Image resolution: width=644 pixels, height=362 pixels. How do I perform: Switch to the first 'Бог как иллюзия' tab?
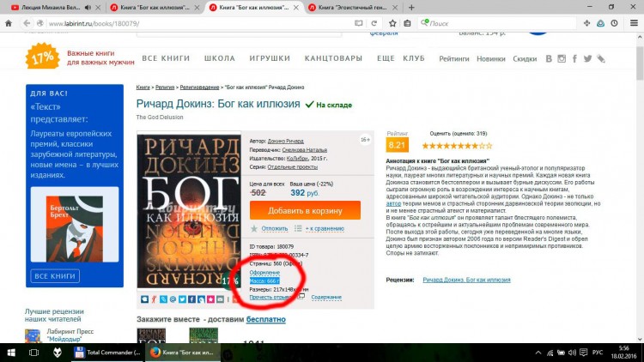tap(154, 8)
